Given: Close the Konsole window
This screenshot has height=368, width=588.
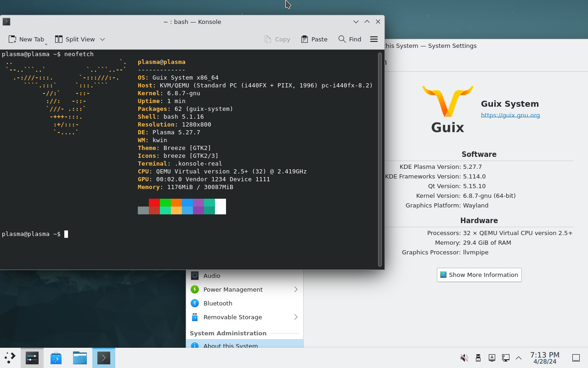Looking at the screenshot, I should tap(378, 22).
